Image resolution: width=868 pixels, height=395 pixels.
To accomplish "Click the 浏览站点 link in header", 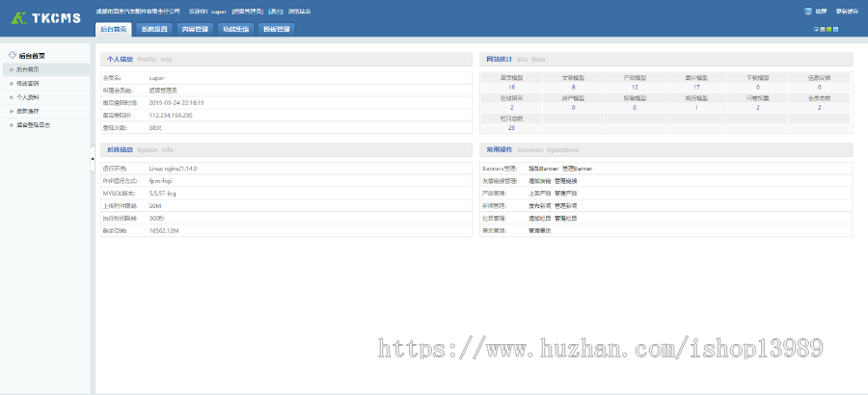I will click(x=299, y=11).
